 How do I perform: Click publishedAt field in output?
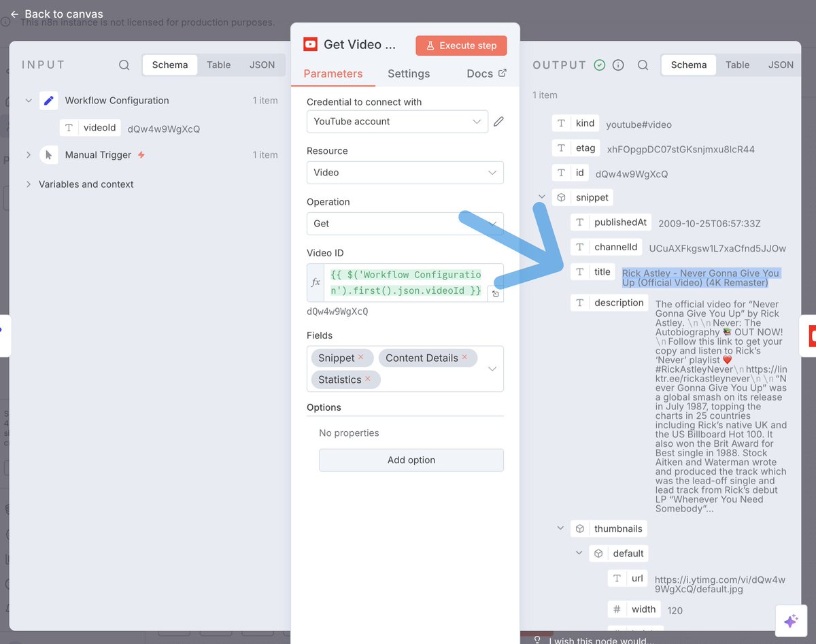pyautogui.click(x=611, y=222)
